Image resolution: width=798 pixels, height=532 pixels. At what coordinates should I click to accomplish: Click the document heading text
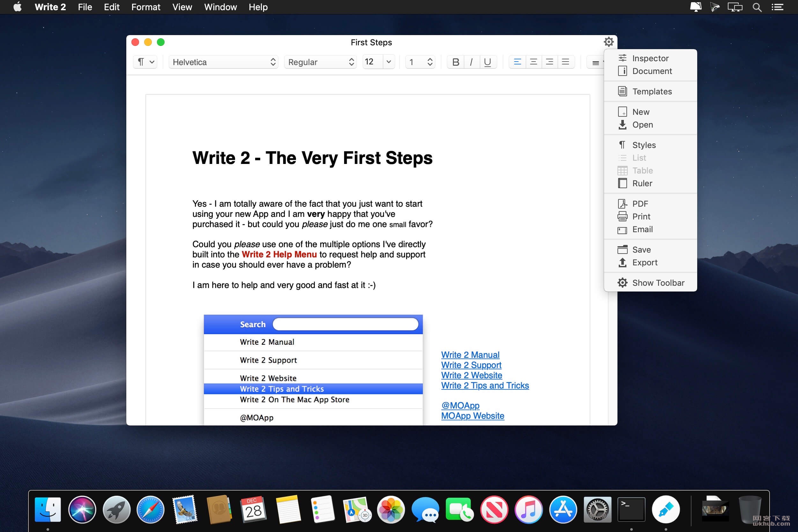313,158
